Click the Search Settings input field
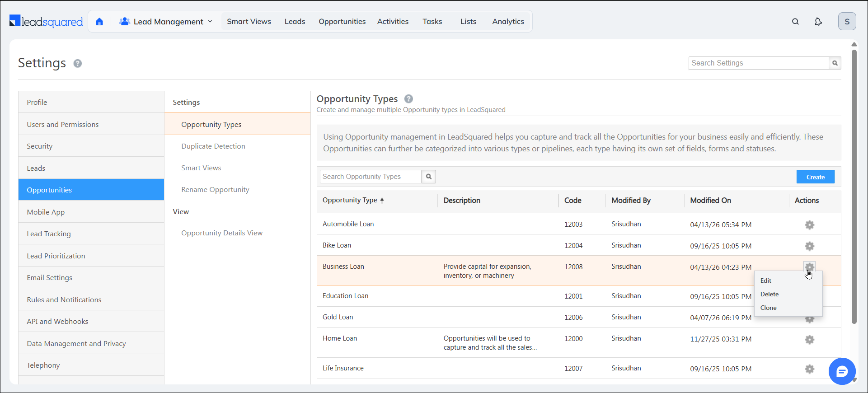Screen dimensions: 868x393 pyautogui.click(x=758, y=63)
